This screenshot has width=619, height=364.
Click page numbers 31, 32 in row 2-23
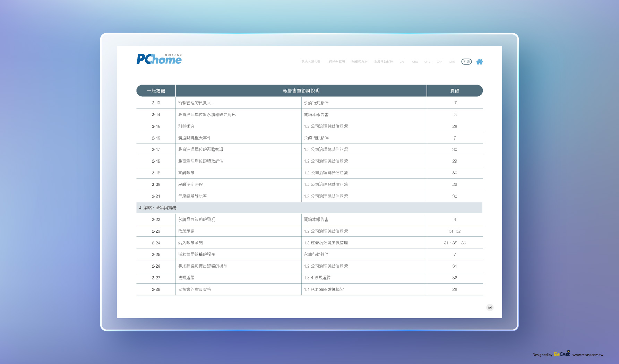pos(455,231)
